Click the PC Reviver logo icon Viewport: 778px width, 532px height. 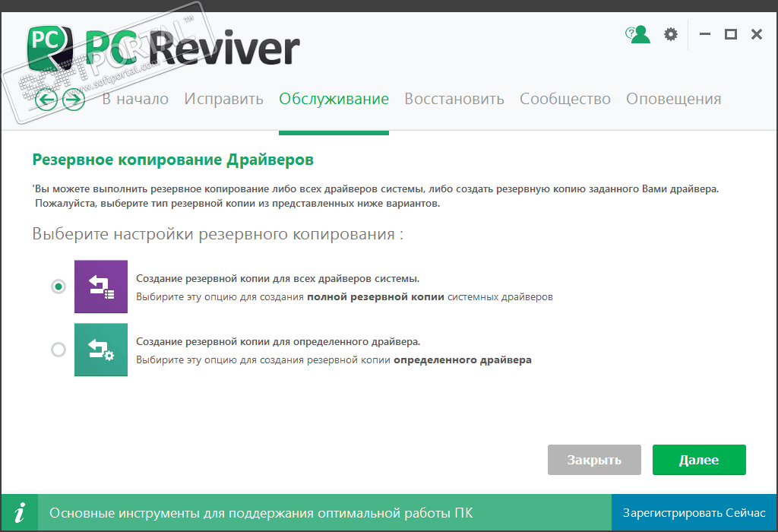(50, 48)
